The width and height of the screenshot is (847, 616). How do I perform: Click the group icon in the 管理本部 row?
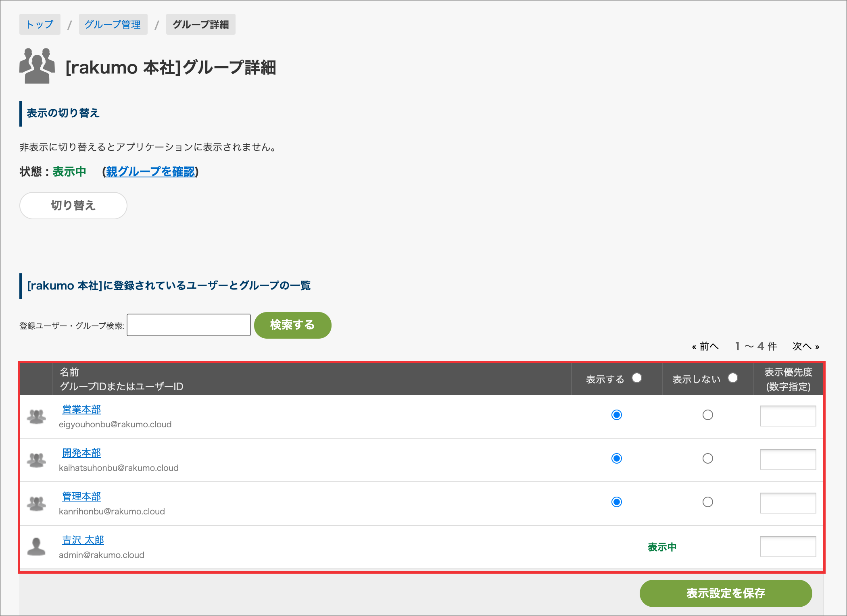tap(36, 504)
